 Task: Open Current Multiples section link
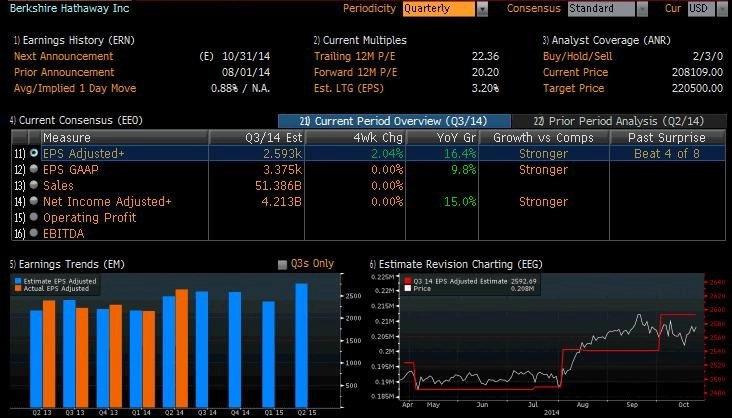(x=360, y=40)
